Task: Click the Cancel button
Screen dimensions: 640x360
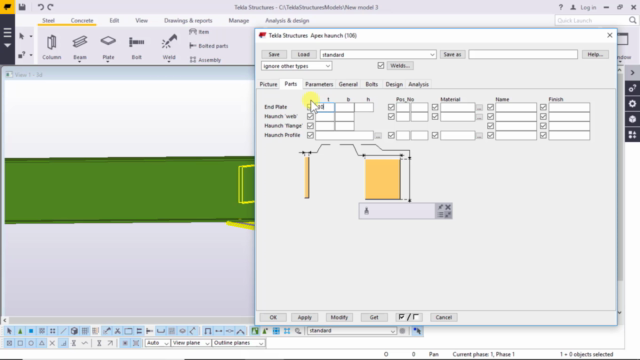Action: 444,317
